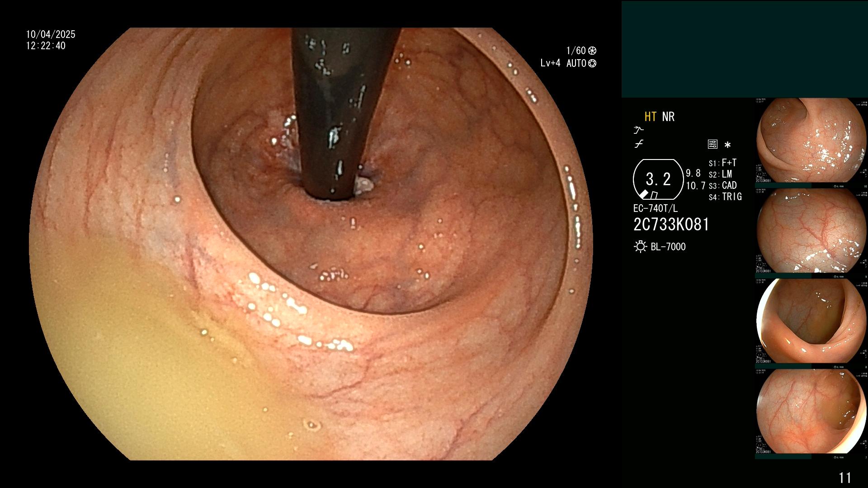
Task: Click the serial number 2C733K081
Action: [671, 225]
